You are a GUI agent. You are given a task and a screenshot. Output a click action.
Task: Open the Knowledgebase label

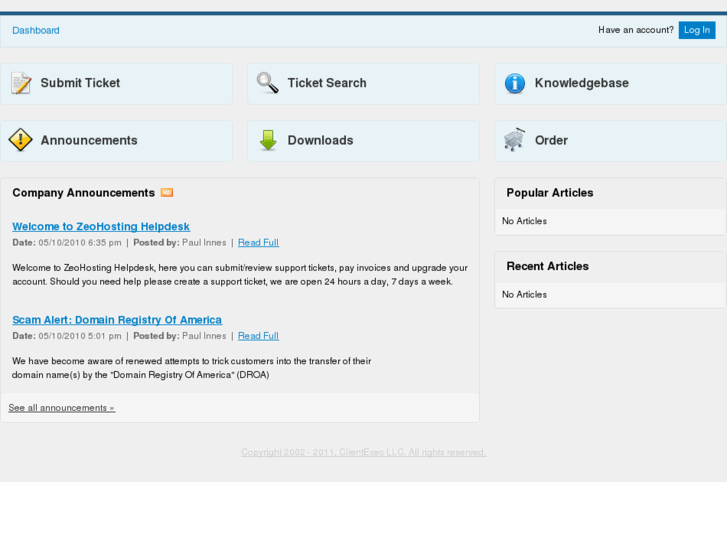click(x=582, y=83)
